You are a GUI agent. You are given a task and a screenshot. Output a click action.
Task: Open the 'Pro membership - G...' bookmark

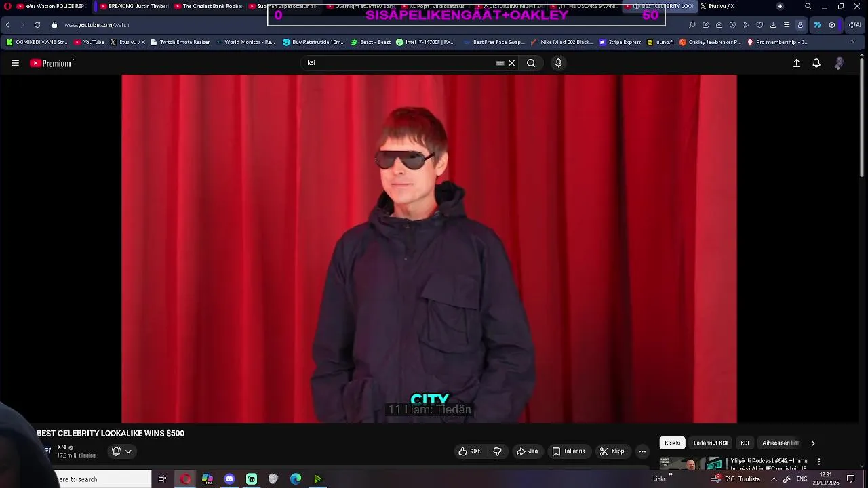click(777, 42)
